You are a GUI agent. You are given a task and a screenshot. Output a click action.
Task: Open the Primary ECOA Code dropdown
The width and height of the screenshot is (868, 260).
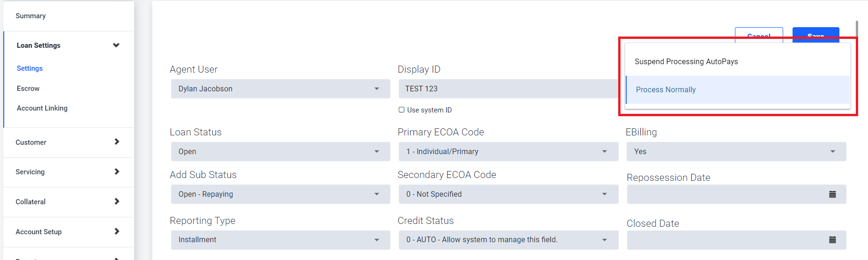[x=509, y=151]
